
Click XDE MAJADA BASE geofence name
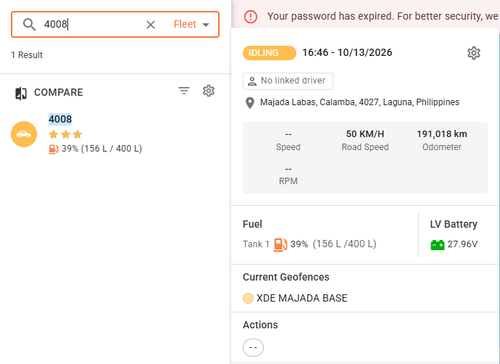tap(302, 298)
